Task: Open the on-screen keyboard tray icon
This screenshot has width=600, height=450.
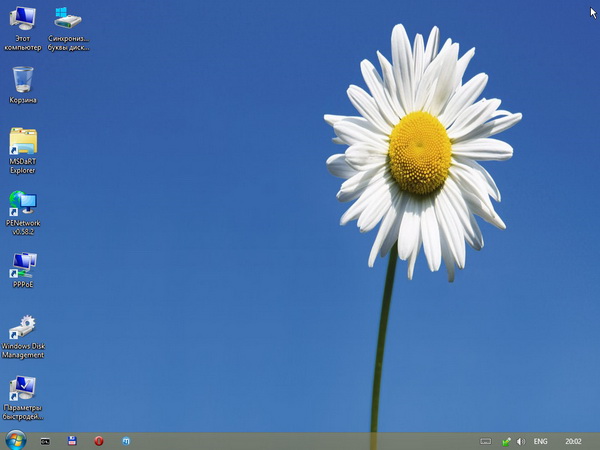Action: point(485,441)
